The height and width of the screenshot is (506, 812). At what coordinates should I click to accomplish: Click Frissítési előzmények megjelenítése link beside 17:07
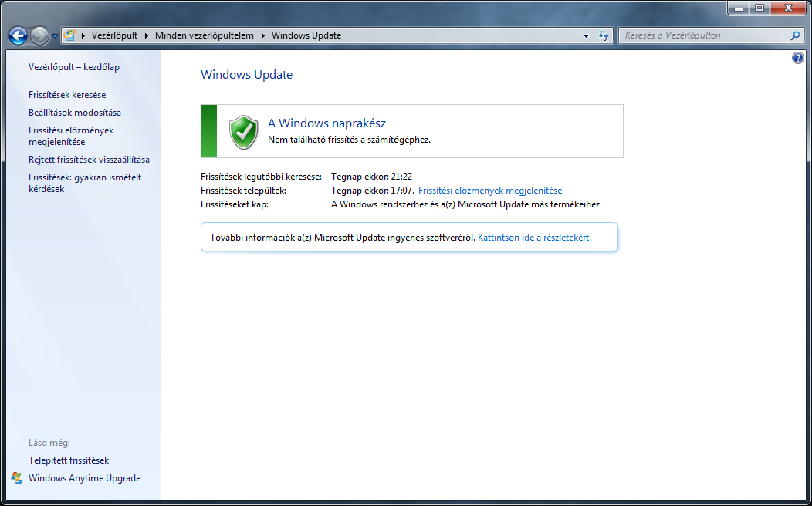[x=490, y=191]
